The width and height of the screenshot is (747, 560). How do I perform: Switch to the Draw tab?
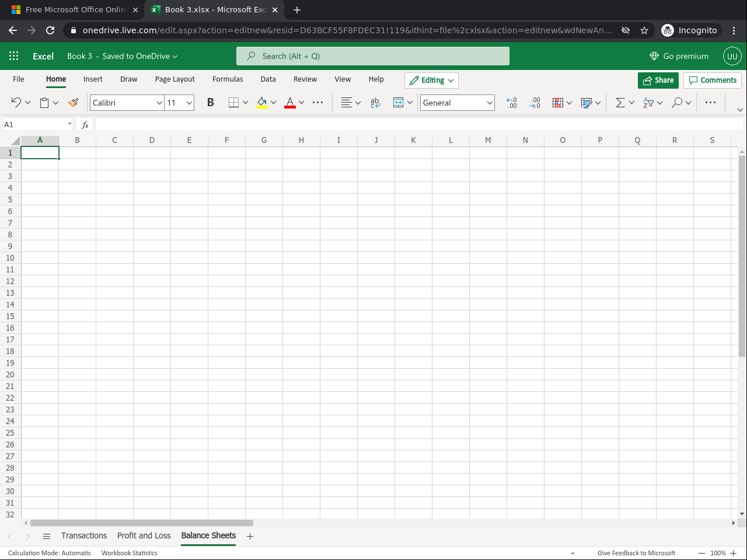point(129,79)
